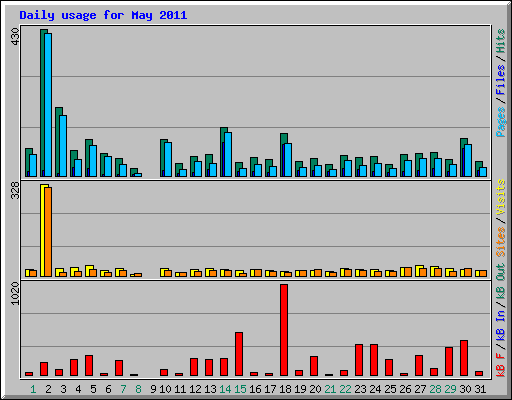Select the orange 'Sites' legend label
Image resolution: width=512 pixels, height=400 pixels.
click(500, 242)
